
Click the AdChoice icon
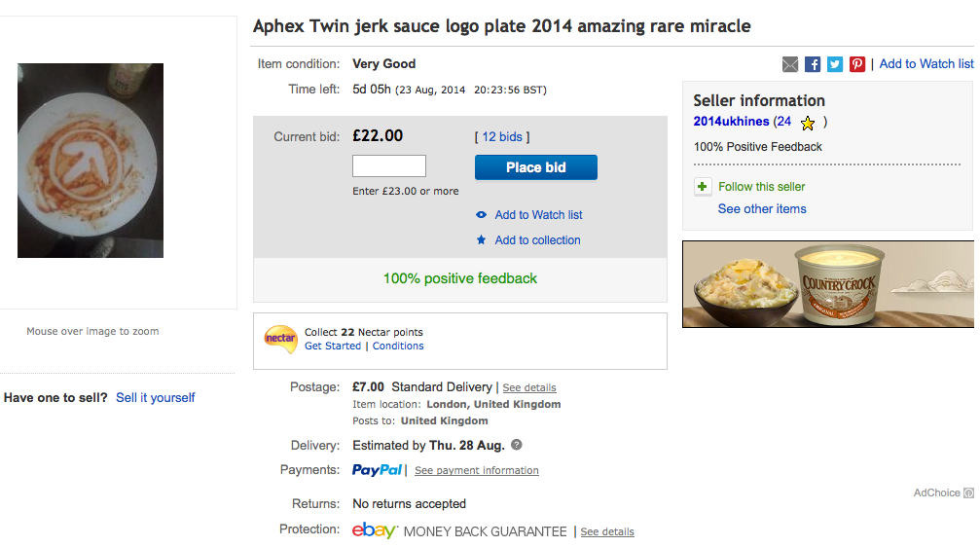(968, 493)
